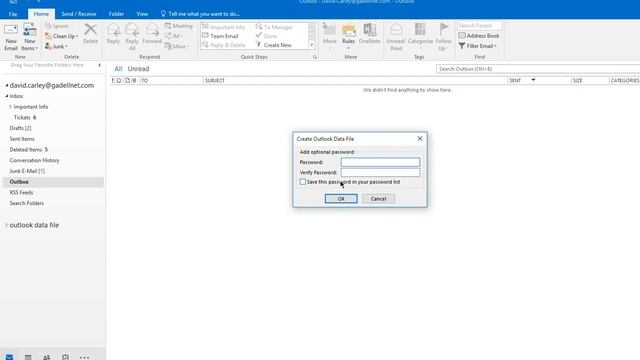
Task: Close the Create Outlook Data File dialog
Action: (420, 139)
